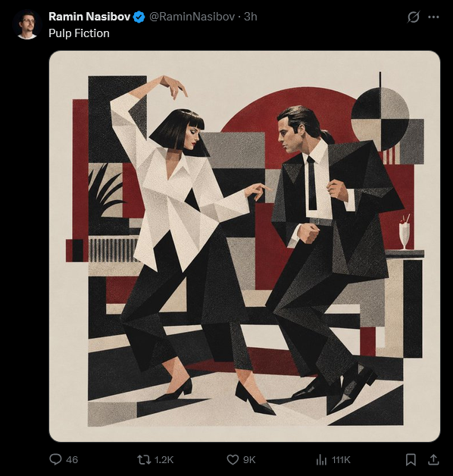Viewport: 453px width, 476px height.
Task: Click the blue verified badge
Action: [x=139, y=17]
